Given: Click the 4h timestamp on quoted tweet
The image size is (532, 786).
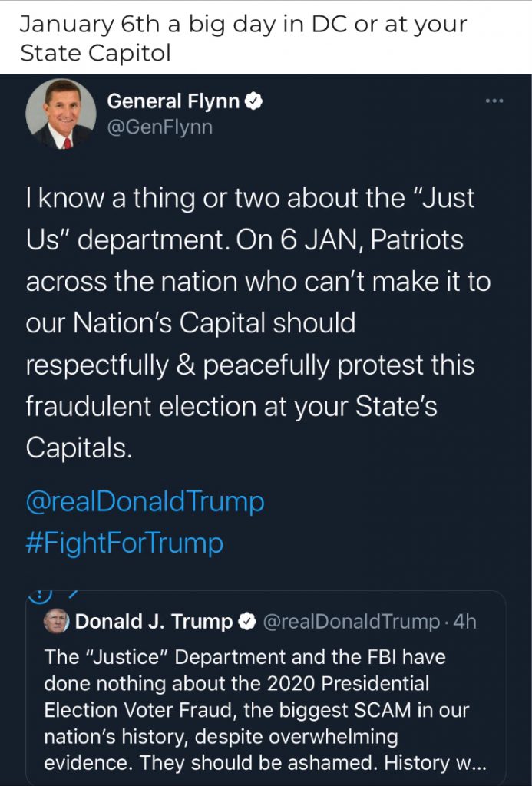Looking at the screenshot, I should (x=465, y=622).
